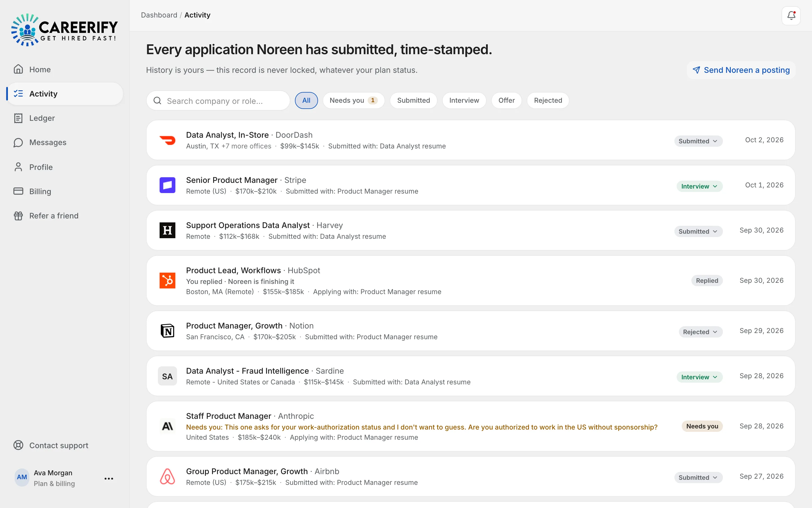Image resolution: width=812 pixels, height=508 pixels.
Task: Filter by Rejected applications
Action: [548, 100]
